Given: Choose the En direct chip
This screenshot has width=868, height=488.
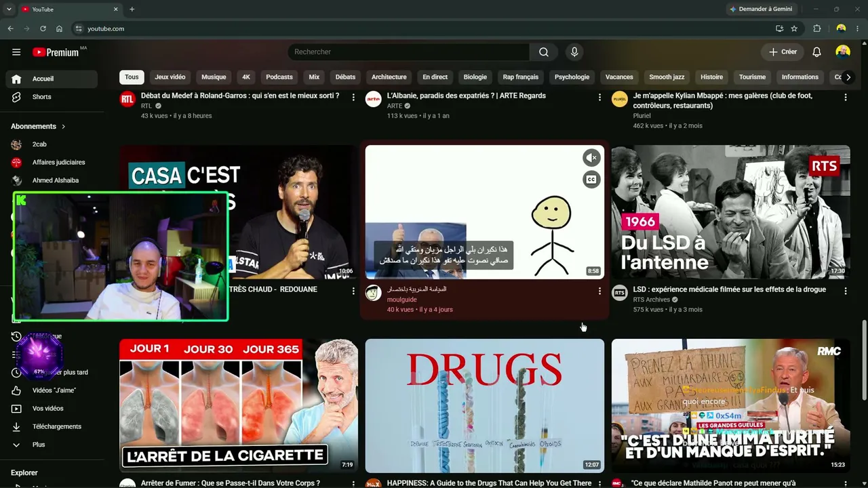Looking at the screenshot, I should click(435, 77).
